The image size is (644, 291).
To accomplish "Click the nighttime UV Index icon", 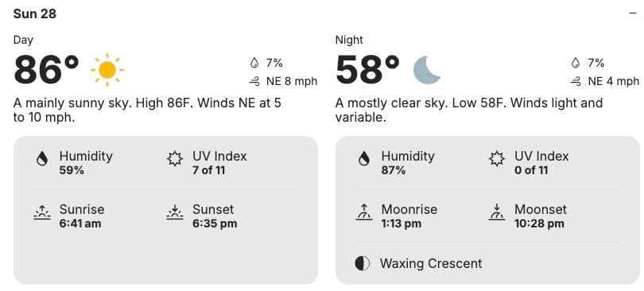I will pyautogui.click(x=497, y=159).
